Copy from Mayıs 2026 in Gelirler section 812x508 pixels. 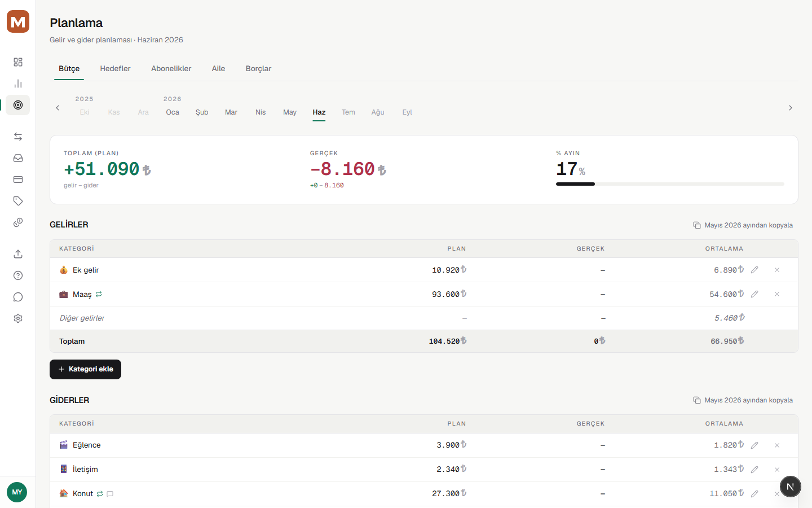click(x=743, y=225)
